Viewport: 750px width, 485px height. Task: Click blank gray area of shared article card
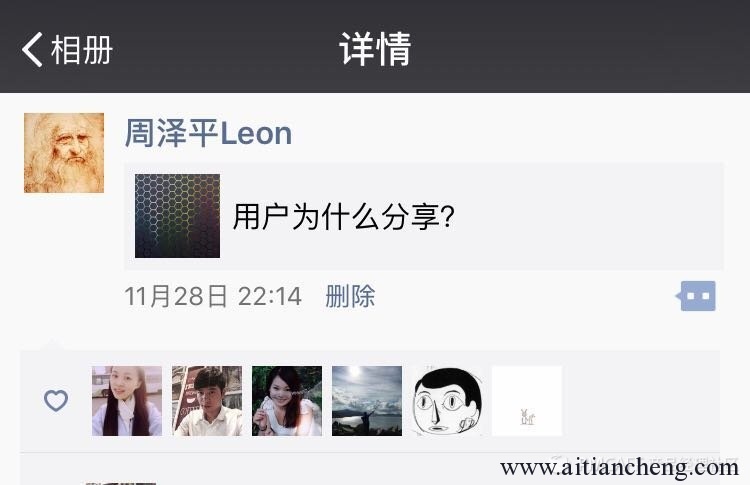pyautogui.click(x=588, y=216)
